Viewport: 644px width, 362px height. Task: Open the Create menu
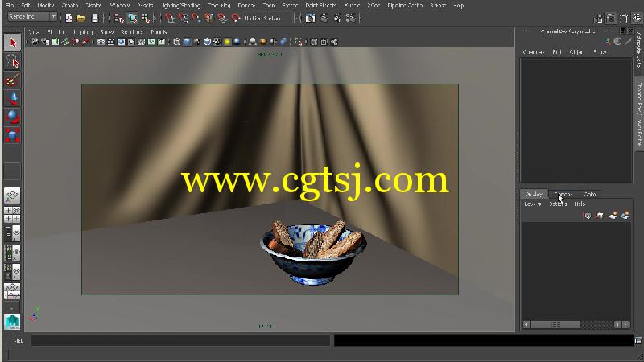coord(70,6)
